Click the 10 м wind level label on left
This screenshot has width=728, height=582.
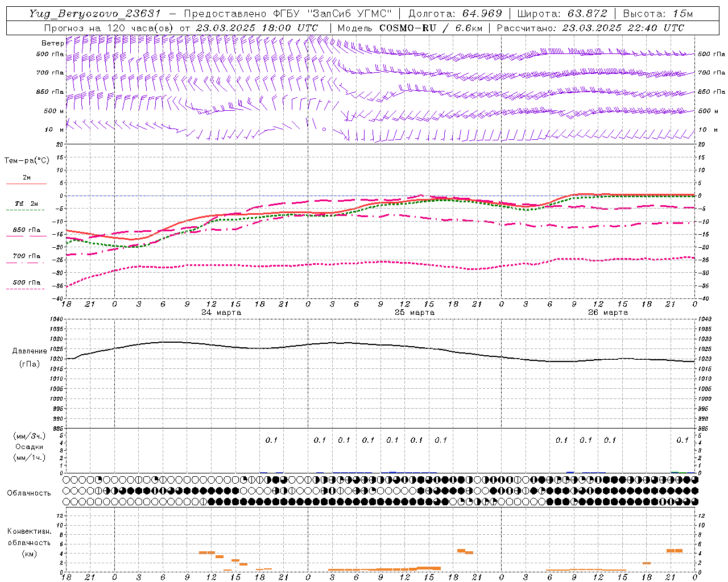[x=54, y=130]
